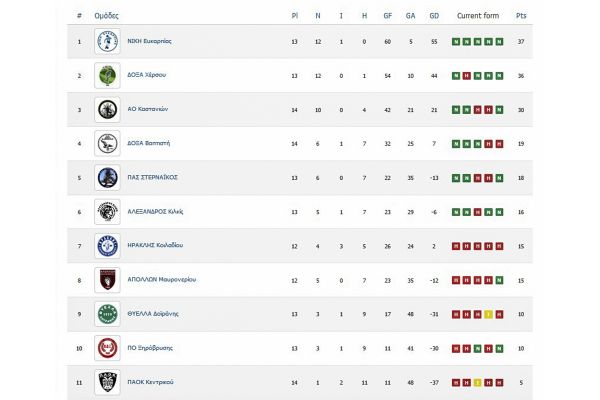The width and height of the screenshot is (600, 400).
Task: Click the ΔΟΞΑ Χέρσου green tree logo
Action: [x=107, y=76]
